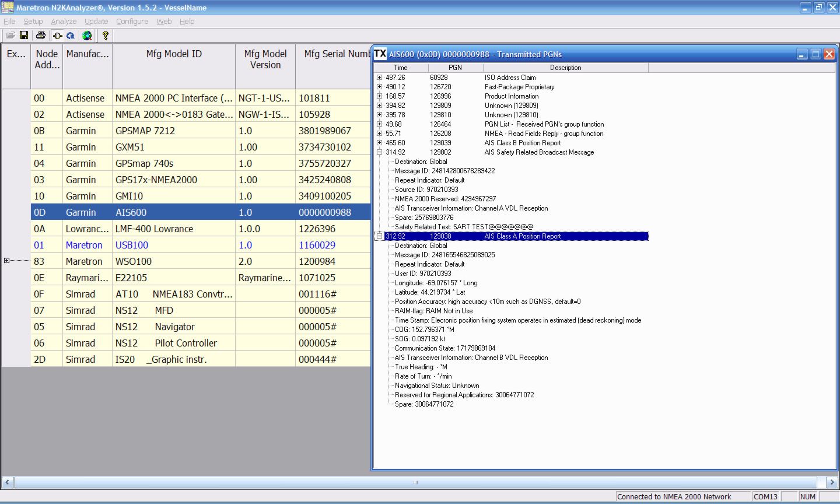This screenshot has height=504, width=840.
Task: Select the Maretron USB100 row
Action: (201, 245)
